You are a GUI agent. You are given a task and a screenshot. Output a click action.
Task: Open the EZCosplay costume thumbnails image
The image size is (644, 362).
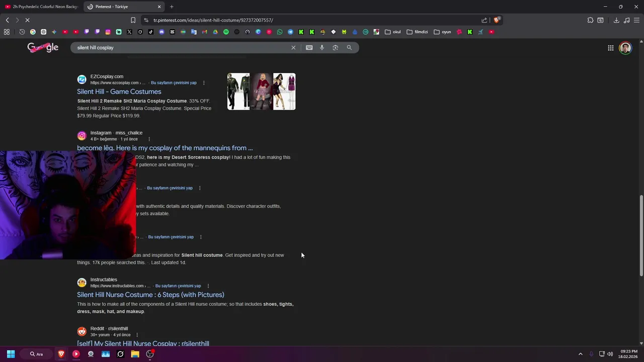click(x=261, y=92)
